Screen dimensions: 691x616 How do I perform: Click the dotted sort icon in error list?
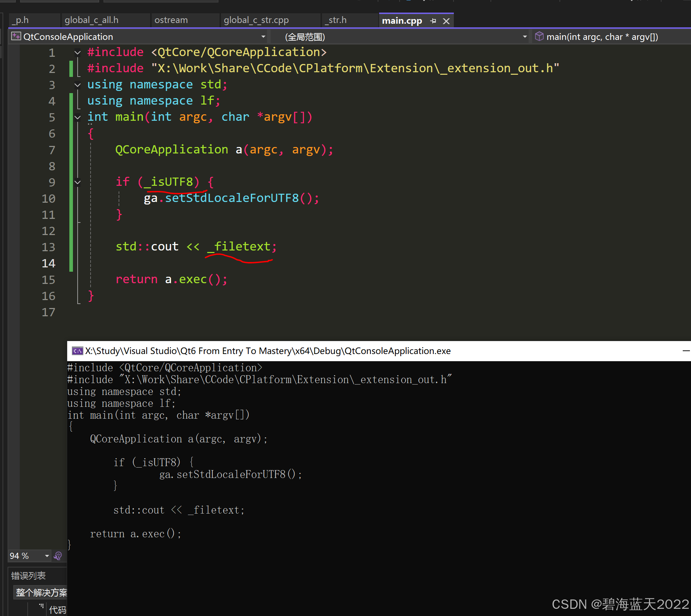(x=41, y=606)
